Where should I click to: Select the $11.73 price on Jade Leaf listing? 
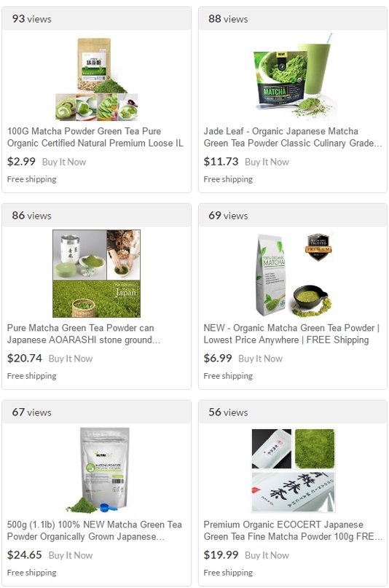221,162
